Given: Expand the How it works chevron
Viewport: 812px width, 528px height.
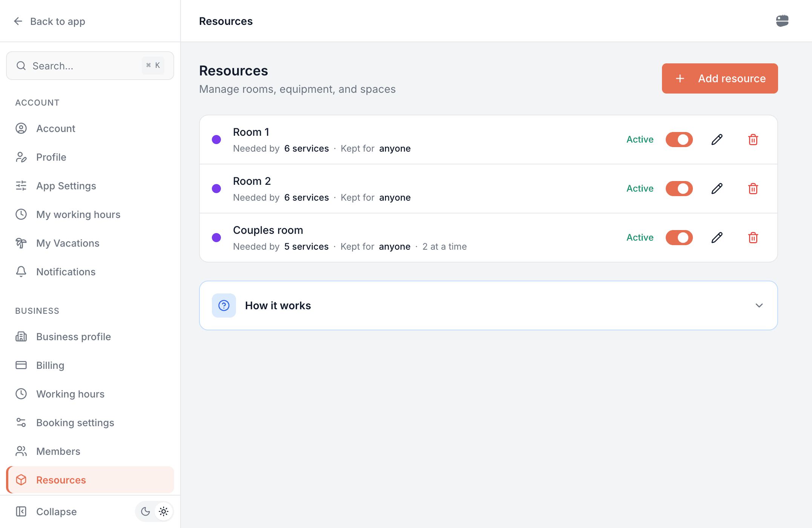Looking at the screenshot, I should tap(759, 305).
